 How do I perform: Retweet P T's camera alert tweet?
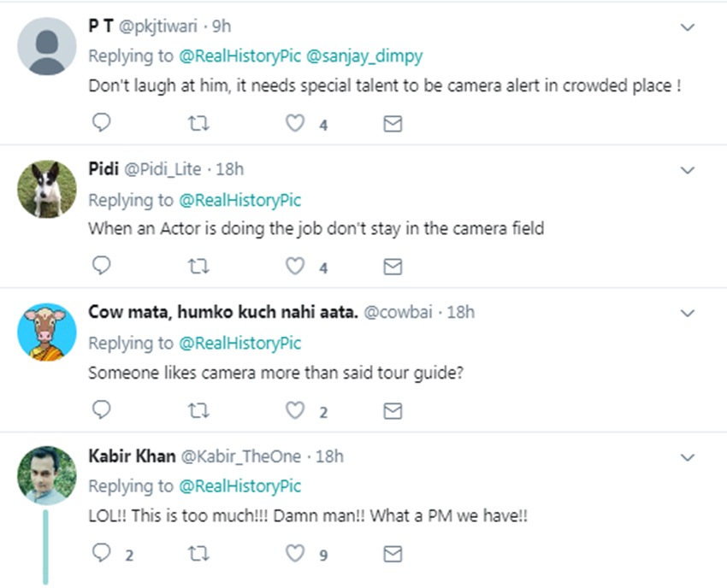coord(198,124)
